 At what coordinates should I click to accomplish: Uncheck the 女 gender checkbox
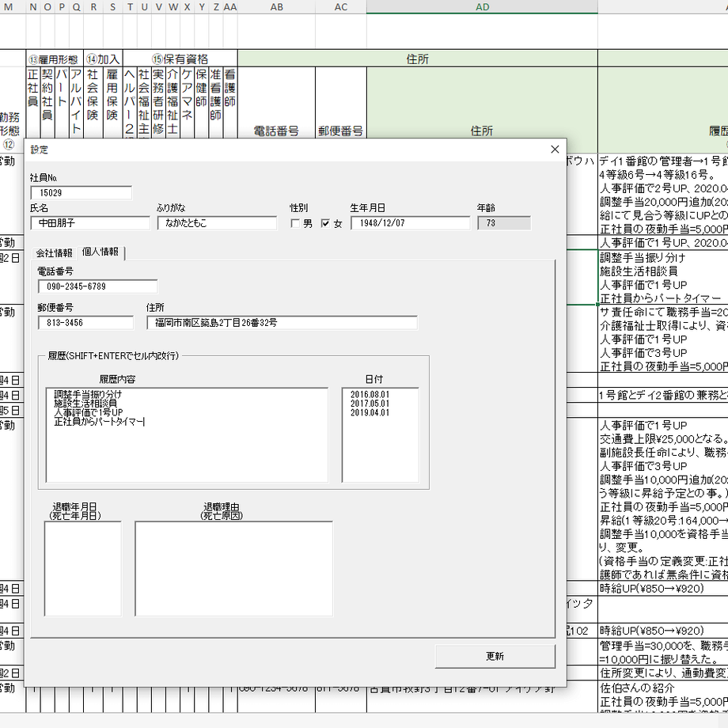click(x=325, y=223)
